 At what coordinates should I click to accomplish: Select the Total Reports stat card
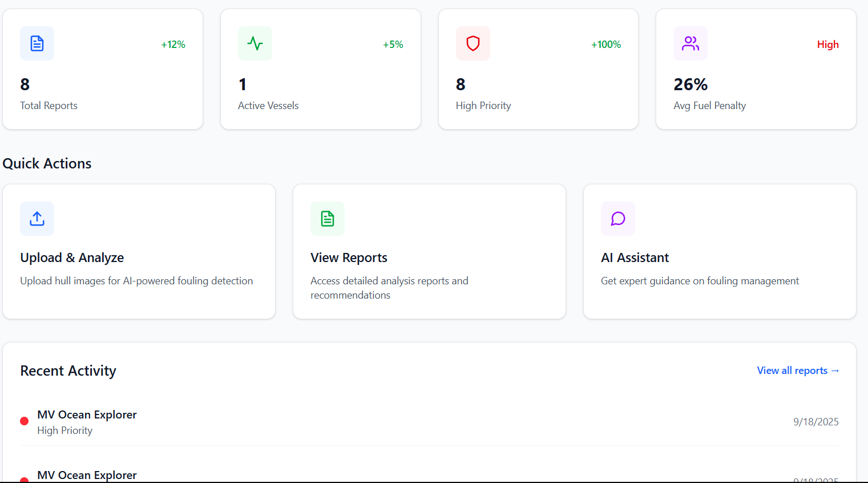pyautogui.click(x=103, y=69)
